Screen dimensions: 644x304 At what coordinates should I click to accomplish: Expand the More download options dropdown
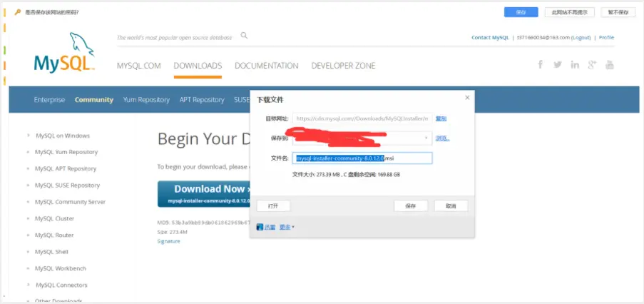coord(287,227)
